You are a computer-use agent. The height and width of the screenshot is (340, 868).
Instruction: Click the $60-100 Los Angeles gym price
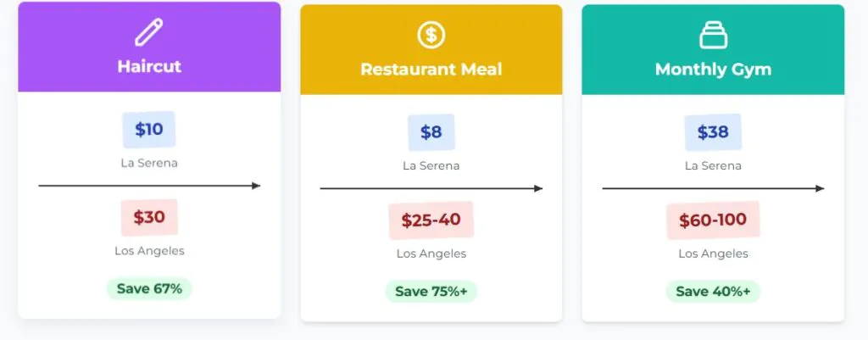click(713, 220)
